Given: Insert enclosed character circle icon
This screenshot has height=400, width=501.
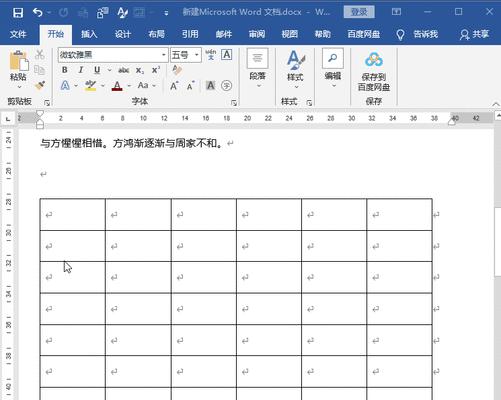Looking at the screenshot, I should point(226,86).
